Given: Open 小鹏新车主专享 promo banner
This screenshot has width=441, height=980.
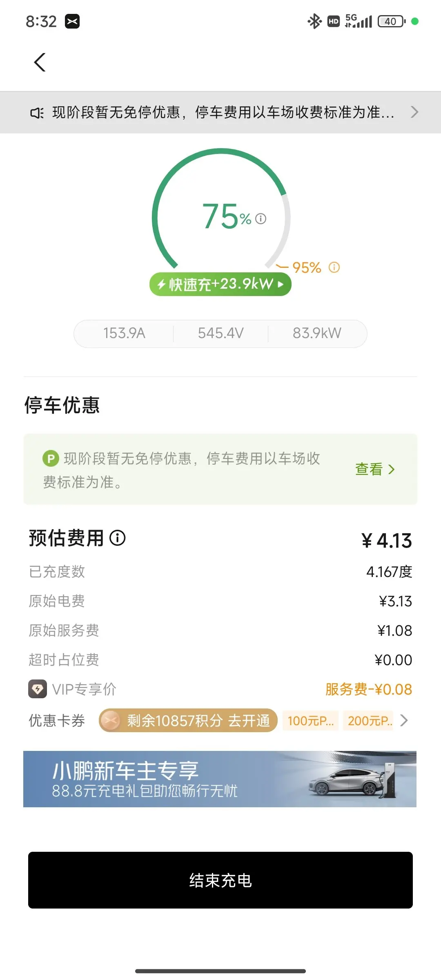Looking at the screenshot, I should 220,779.
